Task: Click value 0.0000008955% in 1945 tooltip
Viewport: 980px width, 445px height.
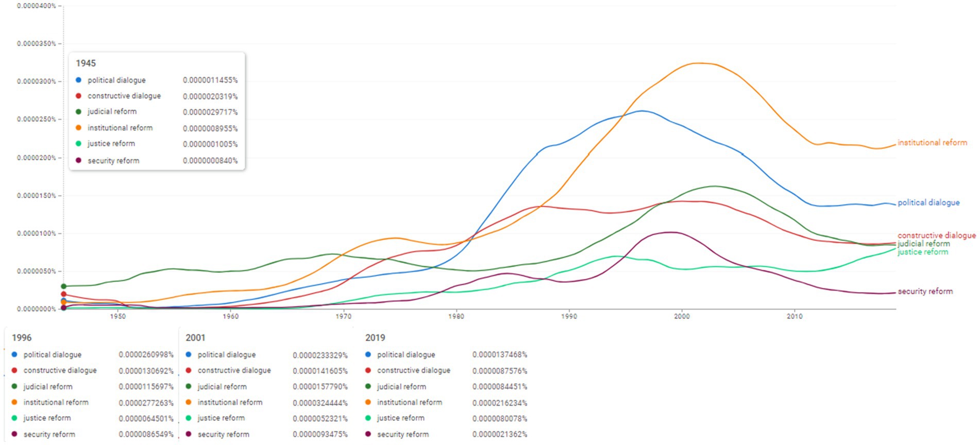Action: pyautogui.click(x=210, y=128)
